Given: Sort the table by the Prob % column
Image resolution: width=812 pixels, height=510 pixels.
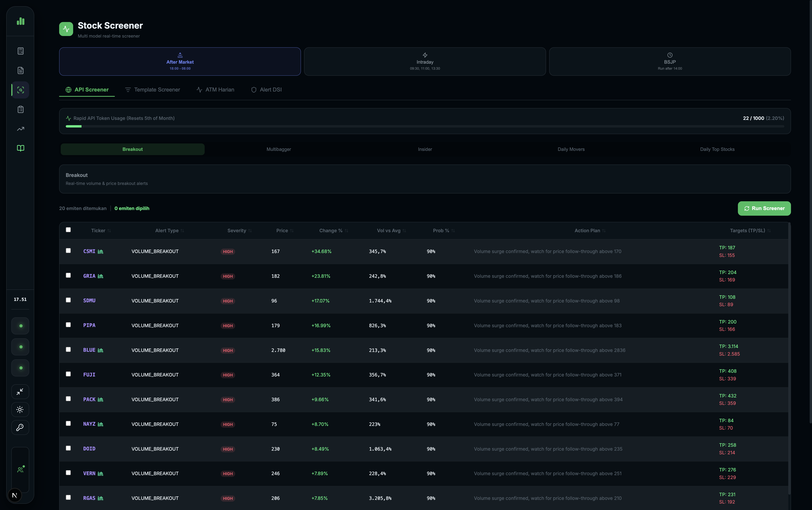Looking at the screenshot, I should pos(444,231).
